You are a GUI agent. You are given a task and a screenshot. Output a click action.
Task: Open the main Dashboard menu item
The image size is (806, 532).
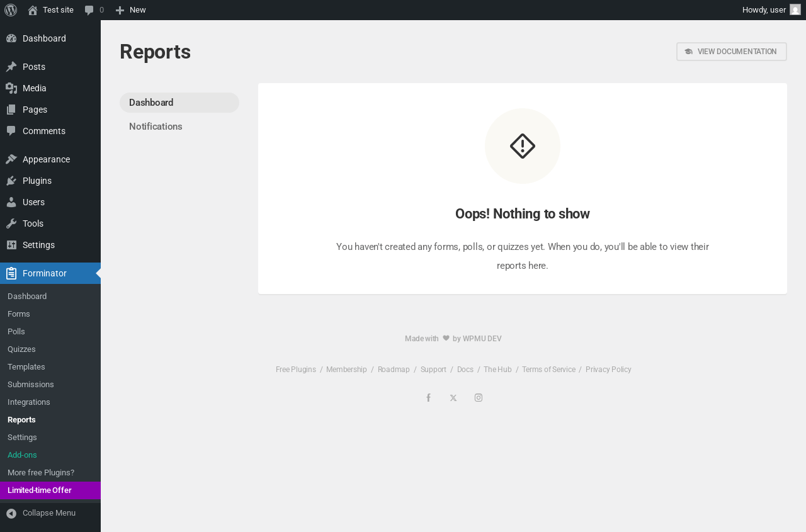50,38
